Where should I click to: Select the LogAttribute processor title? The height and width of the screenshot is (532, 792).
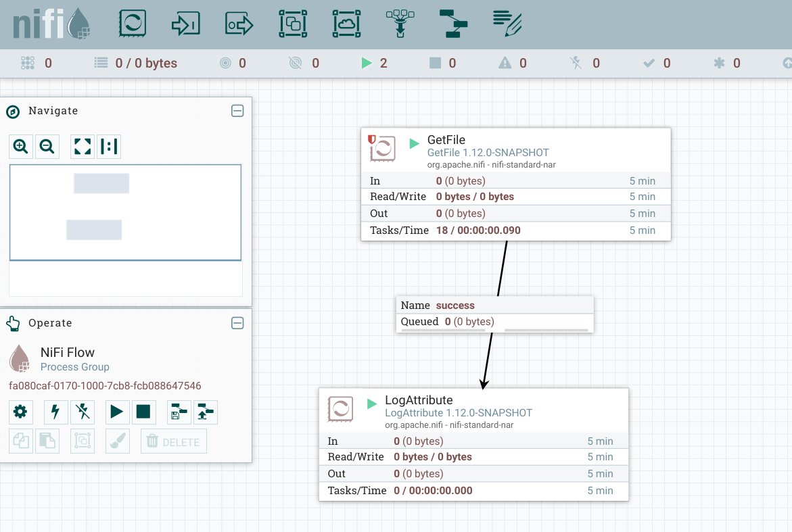pos(419,400)
